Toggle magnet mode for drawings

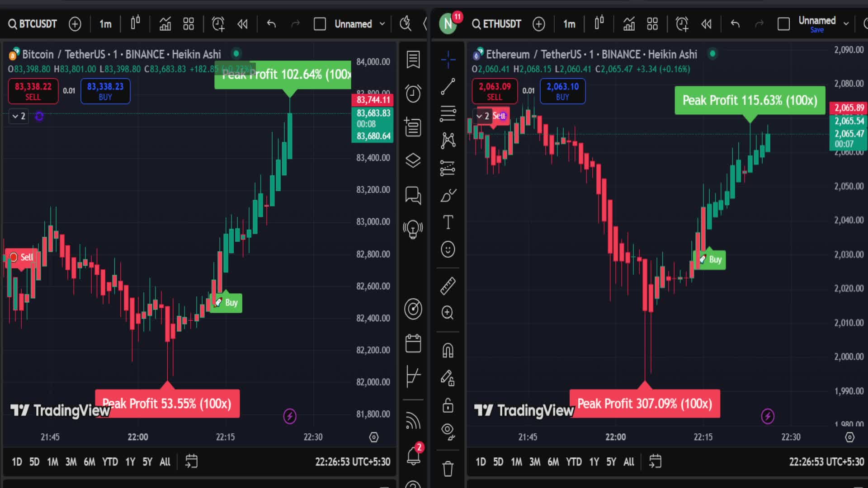[x=448, y=350]
